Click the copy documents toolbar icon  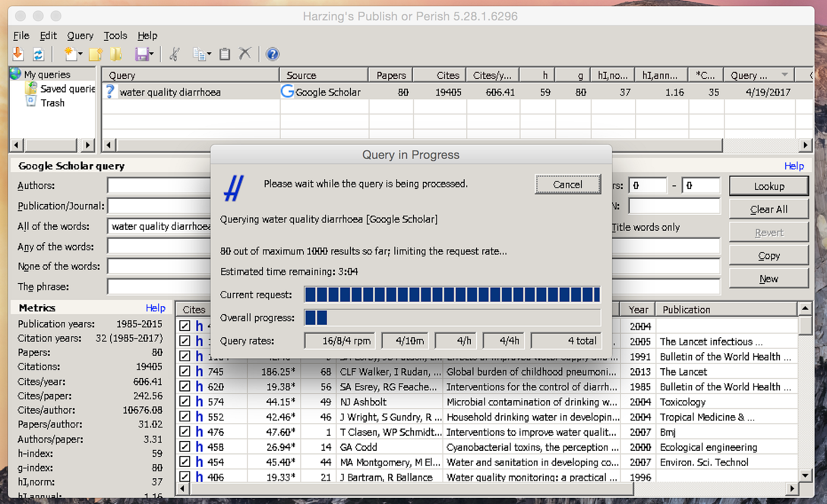pos(199,54)
